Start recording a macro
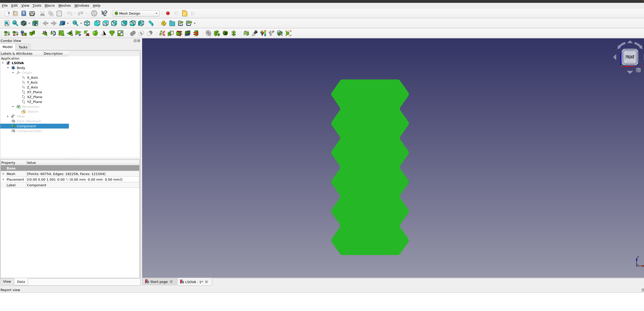The image size is (644, 311). (168, 13)
